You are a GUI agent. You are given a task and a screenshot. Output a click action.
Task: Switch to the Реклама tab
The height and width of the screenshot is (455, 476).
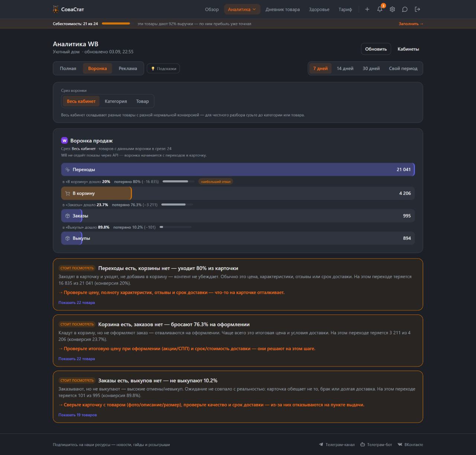(x=128, y=68)
